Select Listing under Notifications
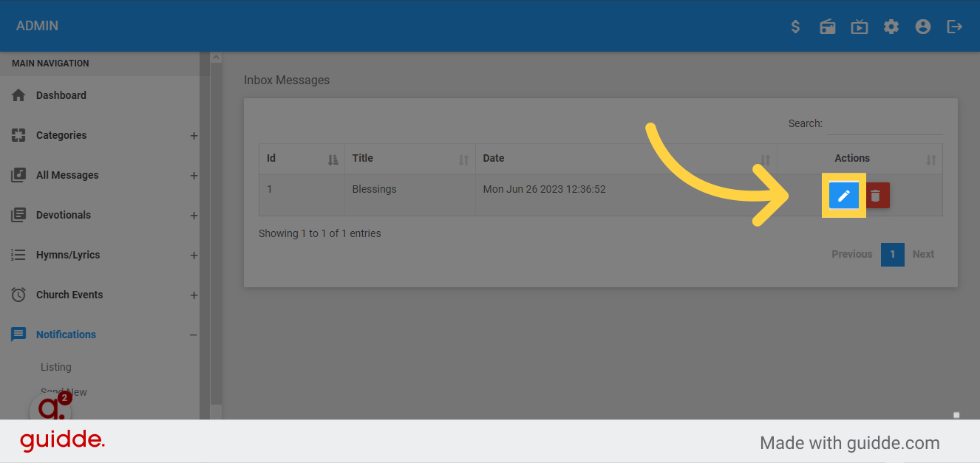Viewport: 980px width, 463px height. [x=55, y=367]
